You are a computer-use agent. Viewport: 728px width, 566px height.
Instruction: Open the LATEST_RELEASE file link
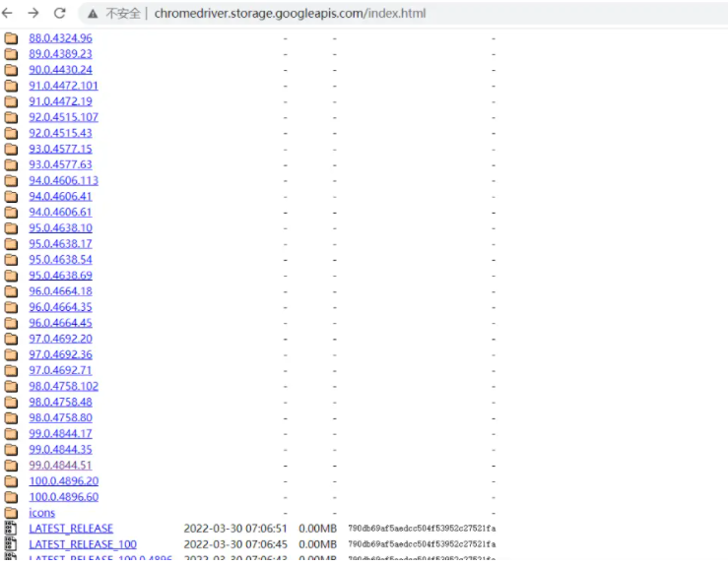[71, 529]
